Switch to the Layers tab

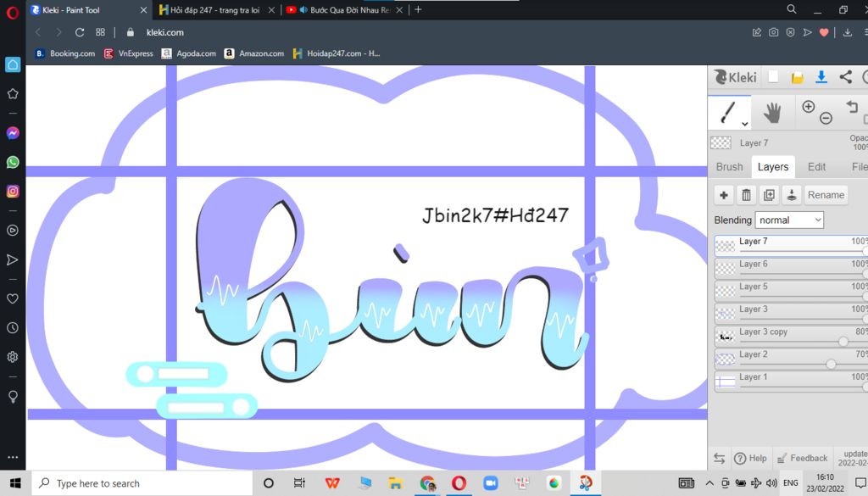click(773, 167)
